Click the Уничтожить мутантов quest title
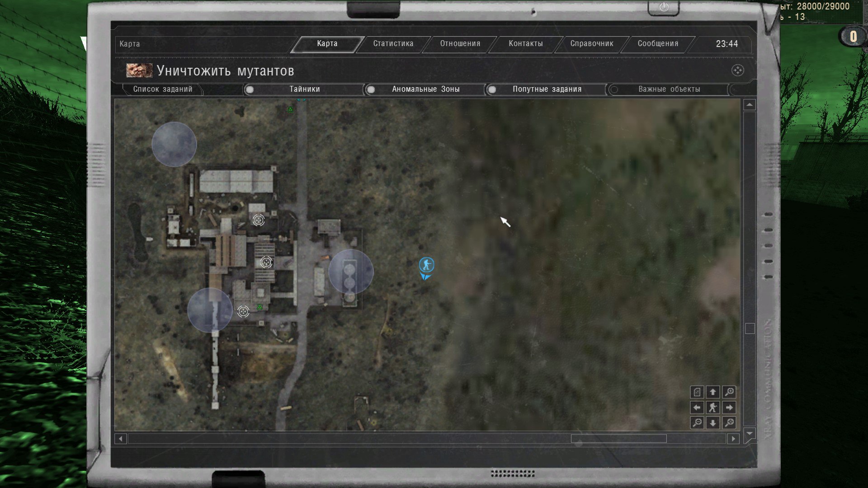Viewport: 868px width, 488px height. (x=226, y=71)
